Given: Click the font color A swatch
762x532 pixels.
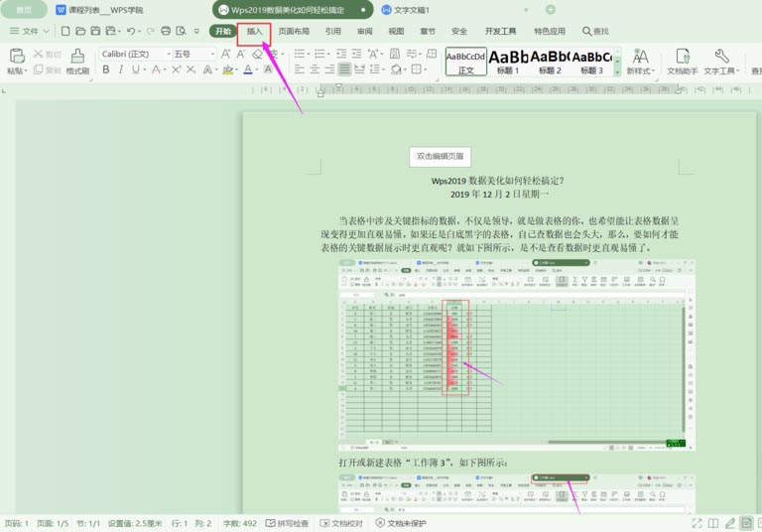Looking at the screenshot, I should (247, 69).
